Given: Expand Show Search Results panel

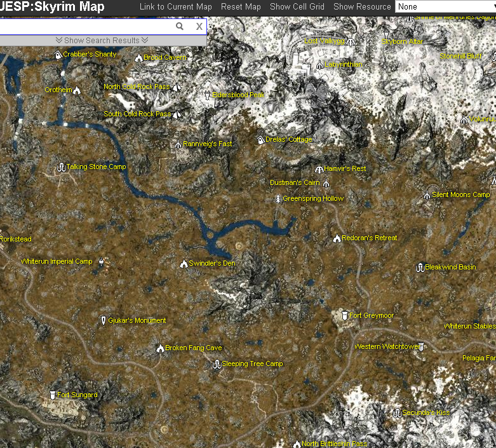Looking at the screenshot, I should click(x=102, y=41).
